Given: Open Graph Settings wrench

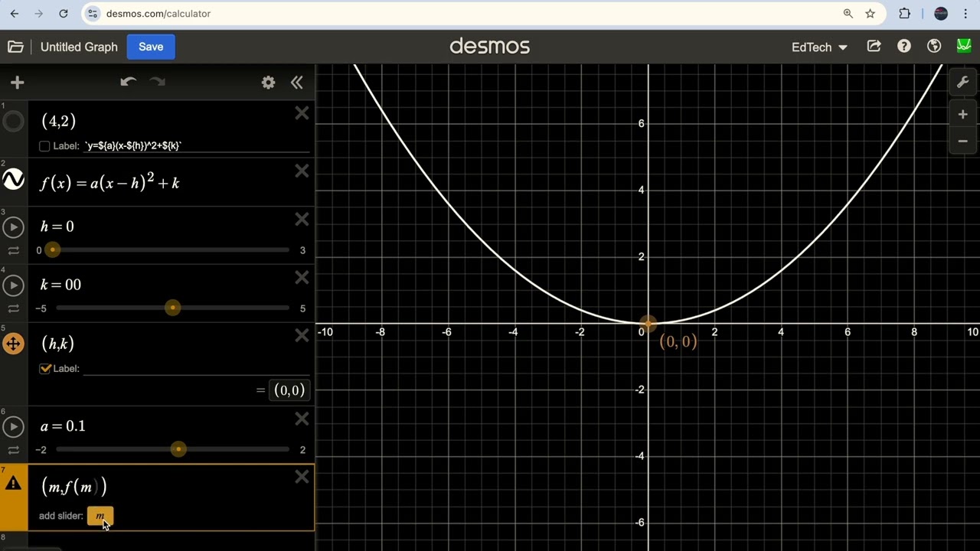Looking at the screenshot, I should click(963, 83).
